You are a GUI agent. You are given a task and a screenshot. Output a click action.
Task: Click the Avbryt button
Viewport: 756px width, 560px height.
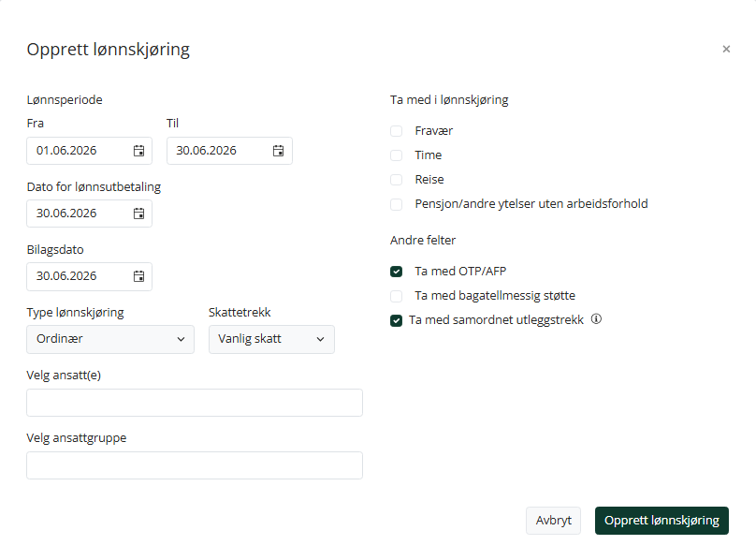(x=554, y=521)
